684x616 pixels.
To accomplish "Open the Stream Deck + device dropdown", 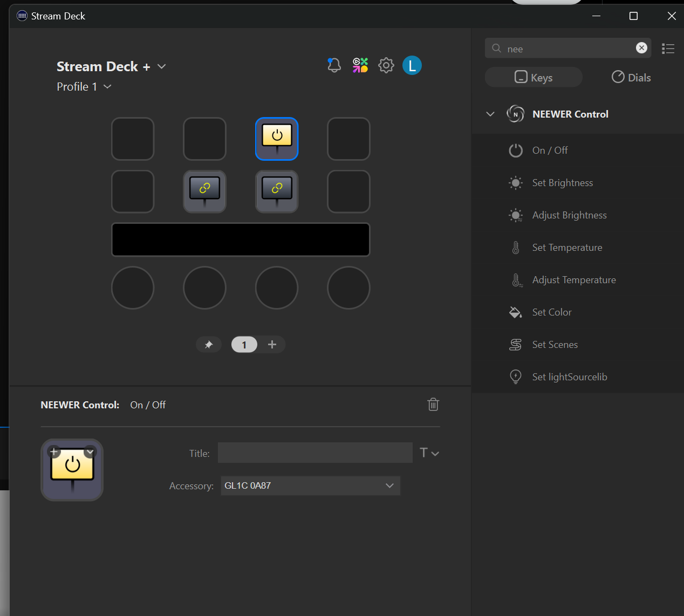I will tap(111, 66).
